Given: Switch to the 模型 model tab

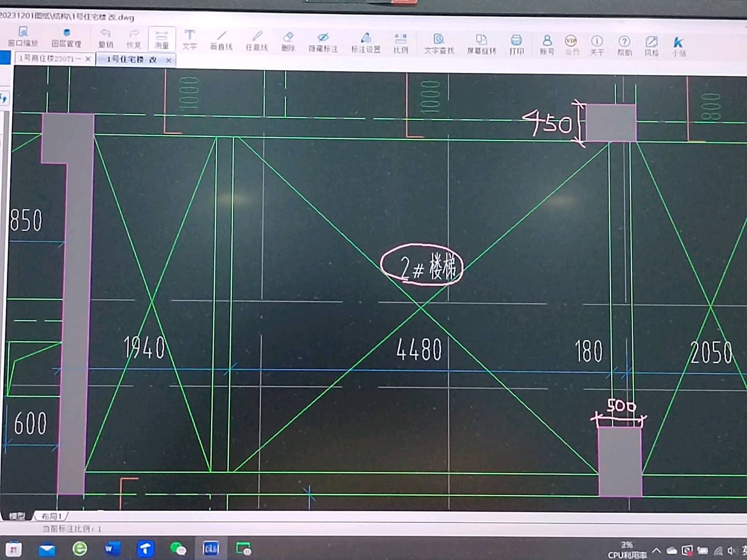Looking at the screenshot, I should (17, 516).
